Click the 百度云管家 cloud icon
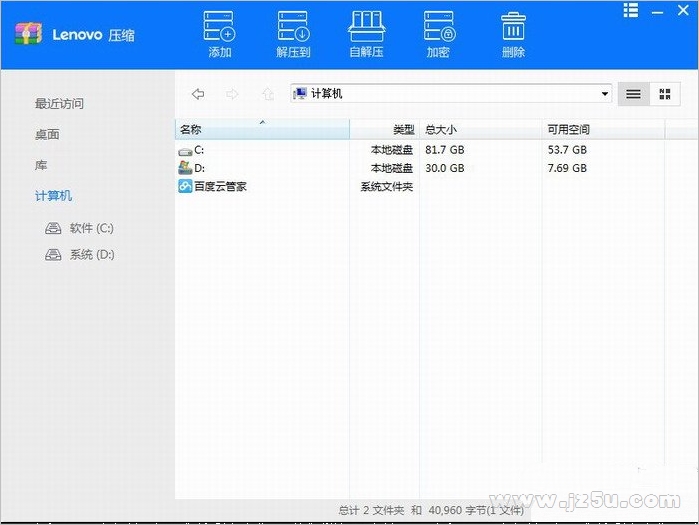 click(185, 186)
